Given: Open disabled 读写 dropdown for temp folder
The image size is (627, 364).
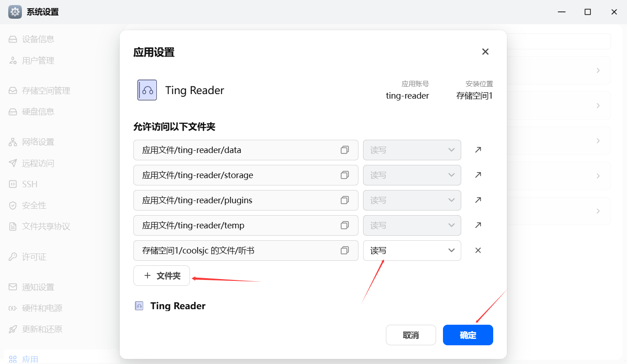Looking at the screenshot, I should click(x=412, y=225).
